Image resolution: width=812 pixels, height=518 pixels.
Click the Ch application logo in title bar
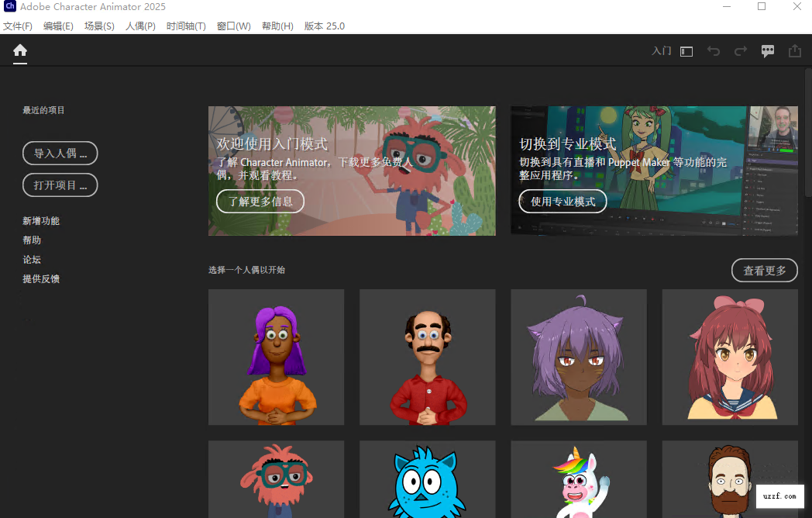click(9, 6)
